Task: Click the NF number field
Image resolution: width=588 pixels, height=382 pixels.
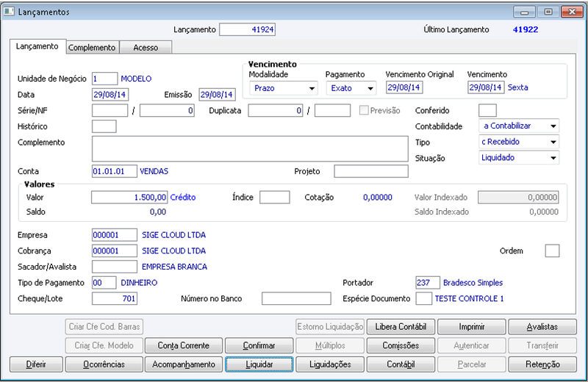Action: pyautogui.click(x=167, y=111)
